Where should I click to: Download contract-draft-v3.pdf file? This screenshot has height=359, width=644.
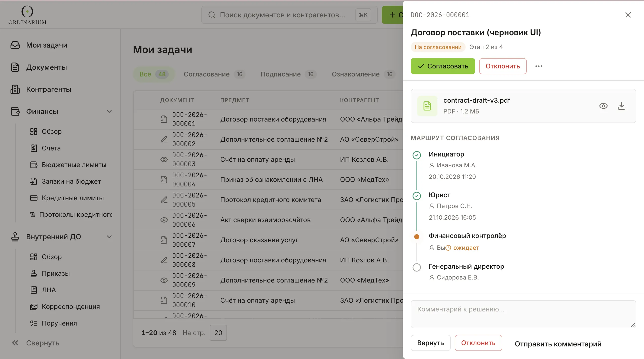click(x=621, y=106)
